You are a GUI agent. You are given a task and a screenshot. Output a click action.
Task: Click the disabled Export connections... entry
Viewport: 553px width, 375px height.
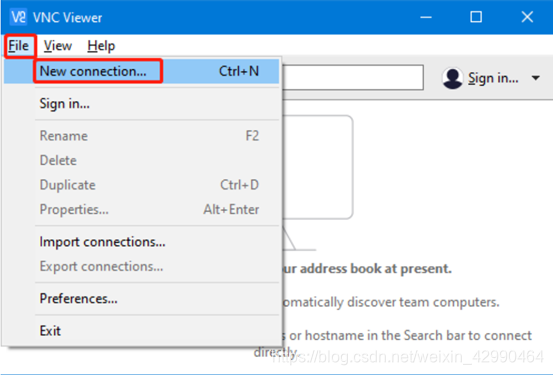coord(141,267)
